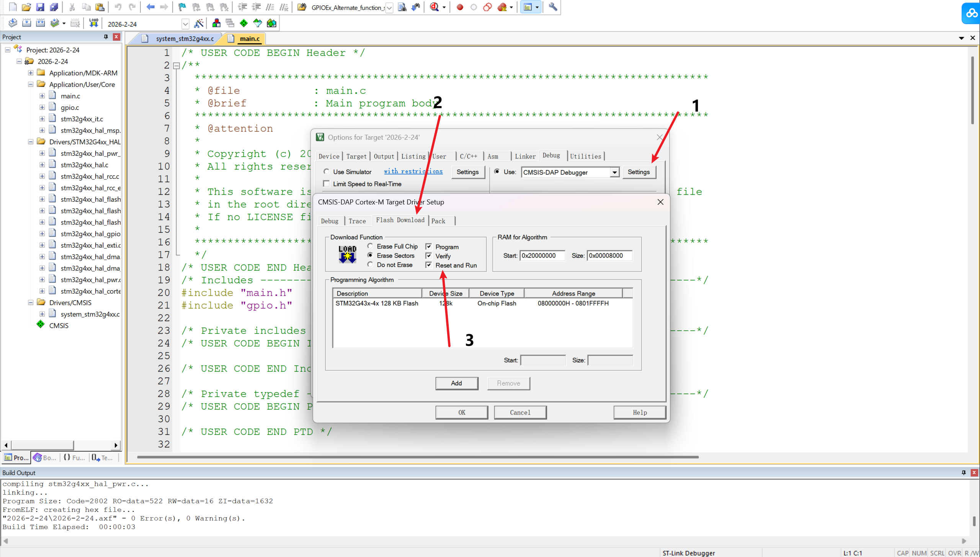
Task: Switch to the Pack tab
Action: click(438, 221)
